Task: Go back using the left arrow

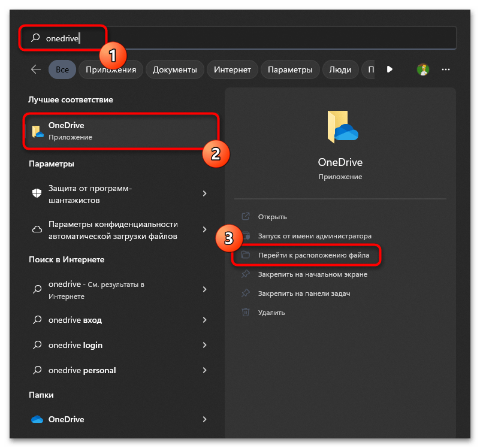Action: 36,69
